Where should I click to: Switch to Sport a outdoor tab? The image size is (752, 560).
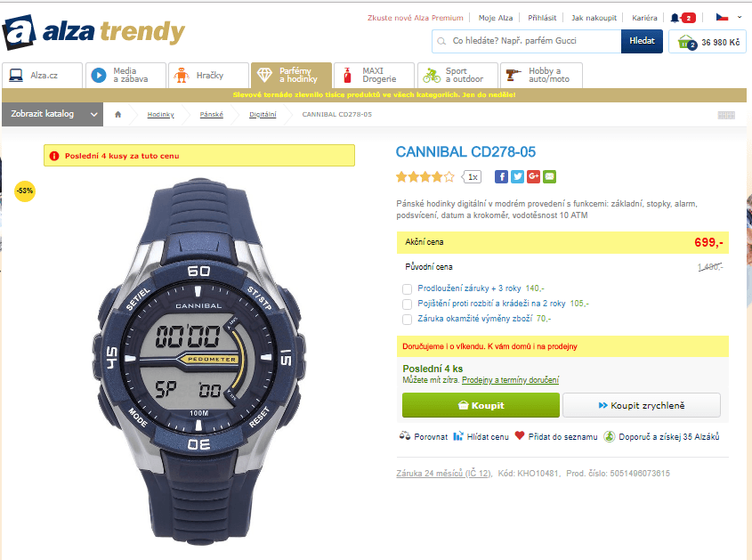point(457,76)
